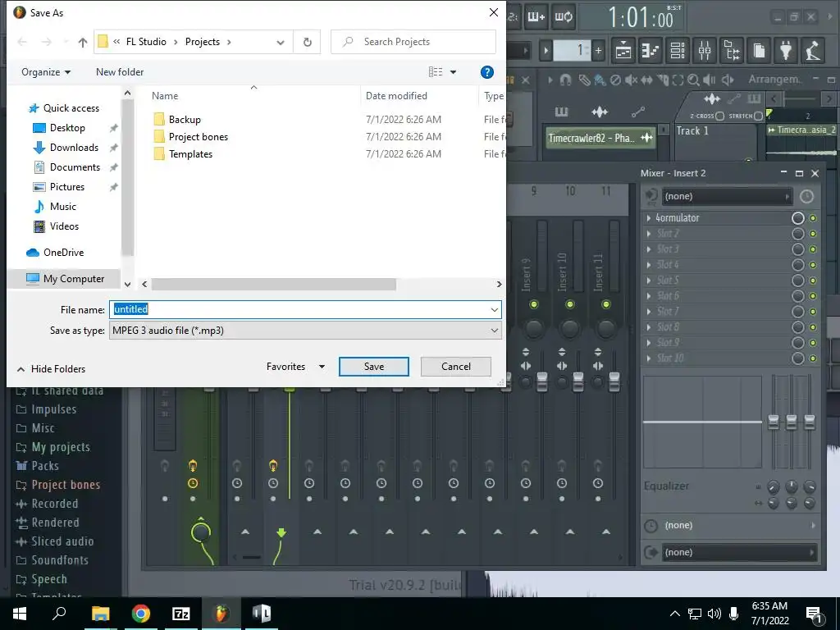Open the Piano roll view in FL Studio
This screenshot has height=630, width=840.
651,51
